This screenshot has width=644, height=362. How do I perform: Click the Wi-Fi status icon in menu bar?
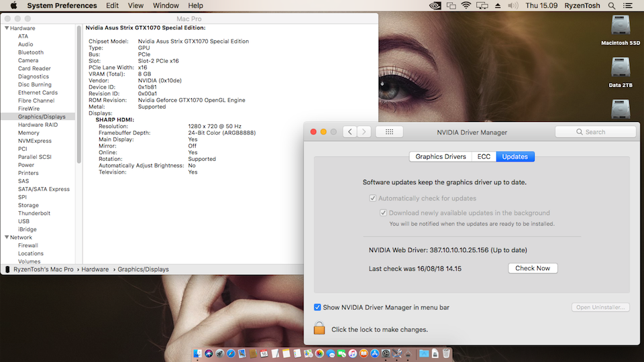[466, 5]
